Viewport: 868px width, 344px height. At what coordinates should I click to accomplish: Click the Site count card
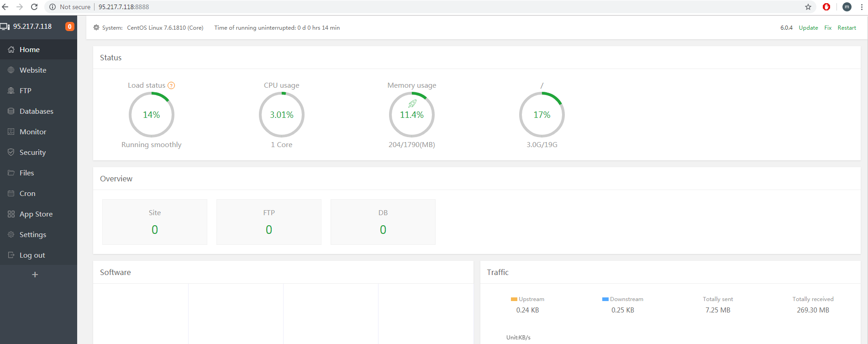click(155, 222)
